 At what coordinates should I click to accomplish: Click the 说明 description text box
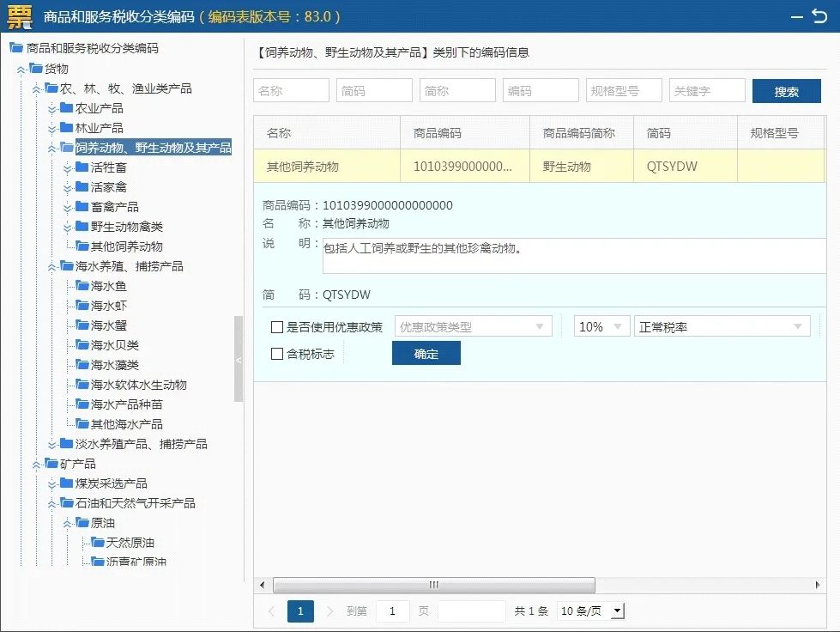[574, 256]
